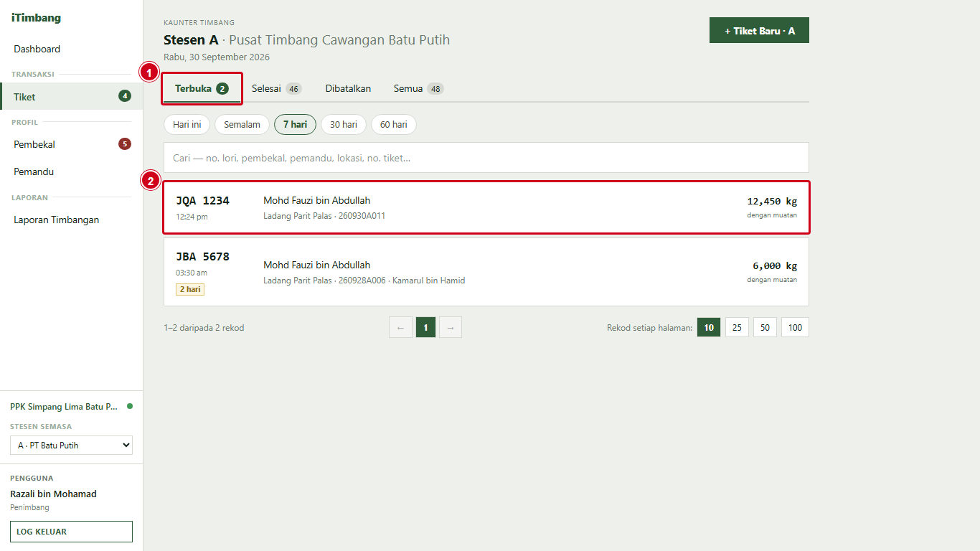Show 100 records per page

point(795,328)
